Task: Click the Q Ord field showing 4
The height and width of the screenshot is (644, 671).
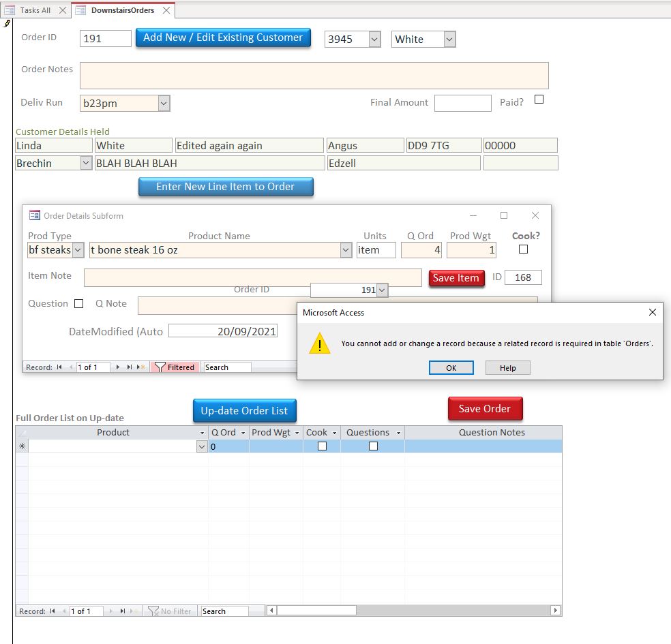Action: click(x=421, y=249)
